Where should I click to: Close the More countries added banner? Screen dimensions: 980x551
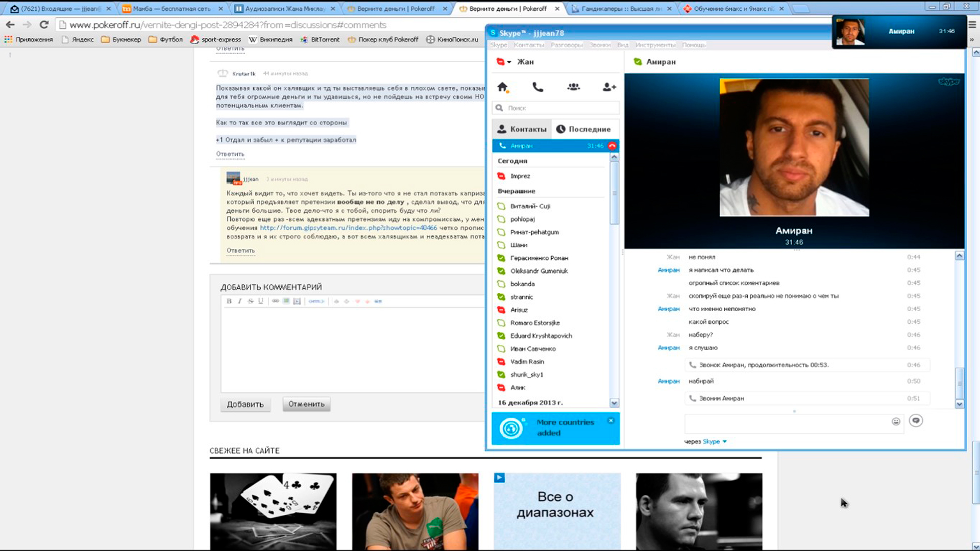click(x=610, y=421)
